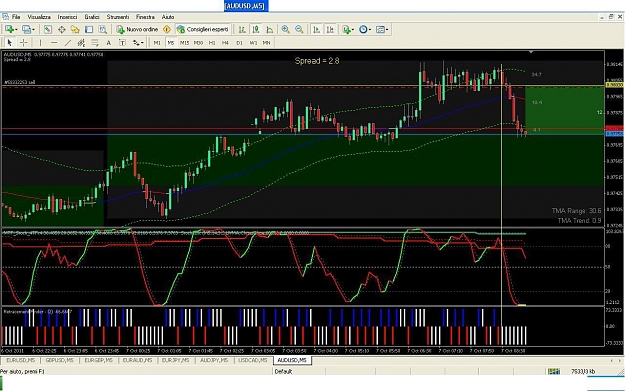Click the connection status bars icon

pos(554,371)
